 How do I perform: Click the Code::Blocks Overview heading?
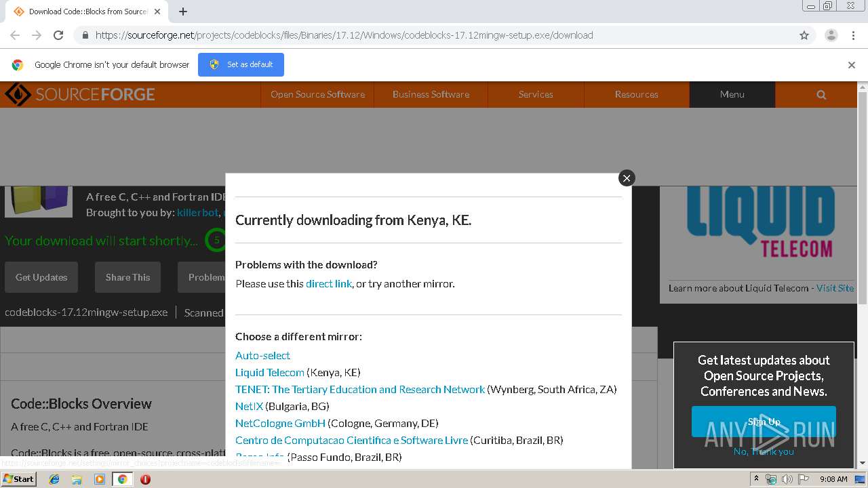coord(81,404)
